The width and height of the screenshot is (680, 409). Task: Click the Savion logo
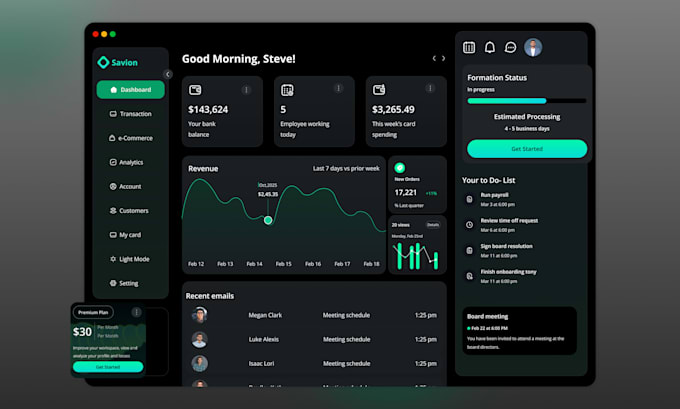point(118,62)
